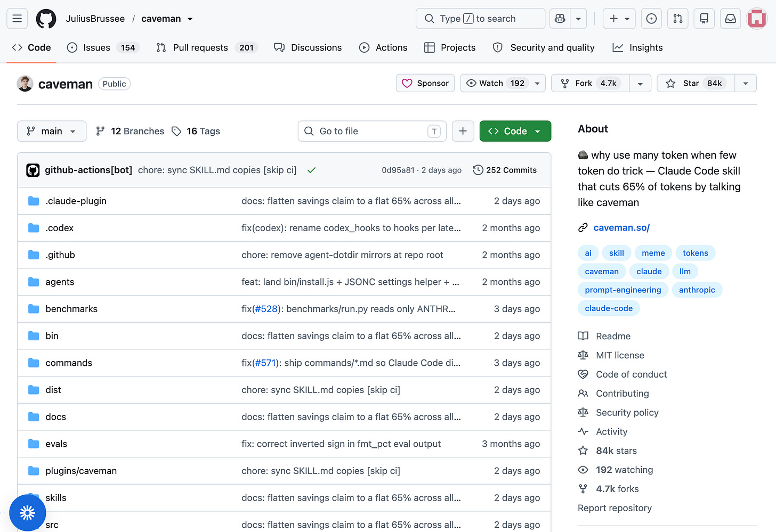View the 252 Commits history
Image resolution: width=776 pixels, height=532 pixels.
click(505, 170)
